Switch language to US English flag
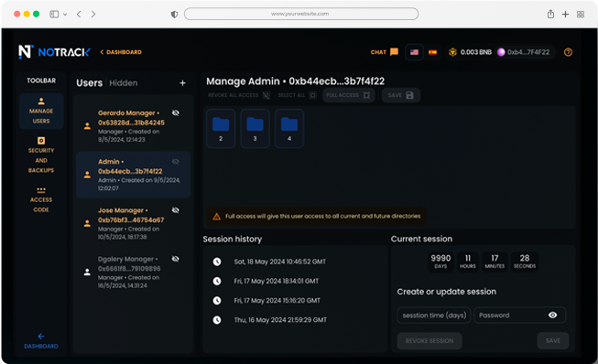 point(414,52)
